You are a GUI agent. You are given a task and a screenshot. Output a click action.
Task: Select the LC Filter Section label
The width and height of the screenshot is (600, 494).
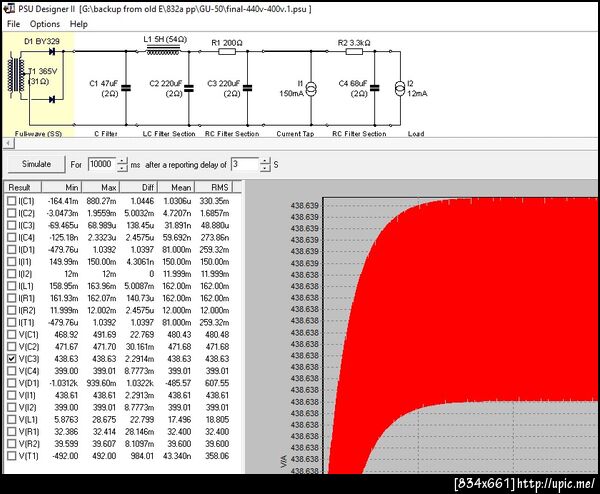(x=169, y=134)
